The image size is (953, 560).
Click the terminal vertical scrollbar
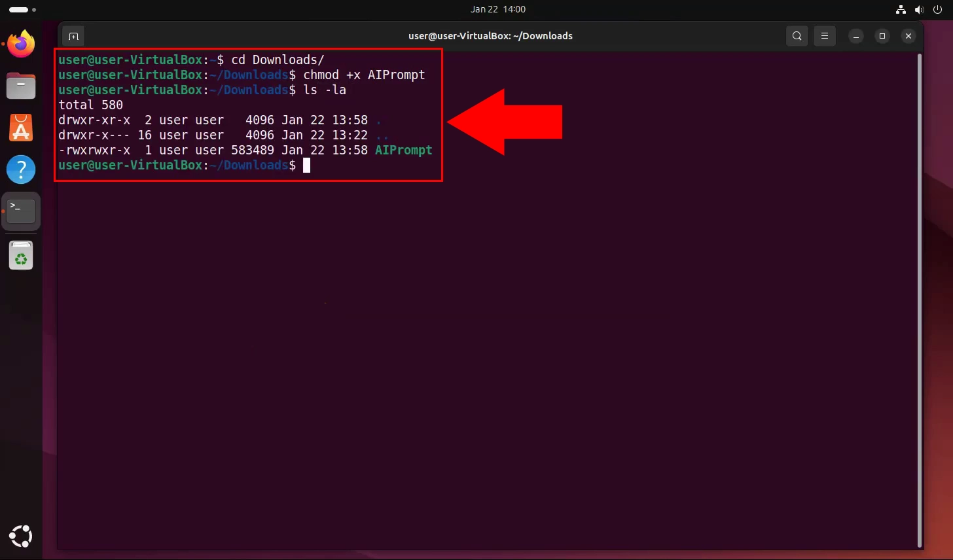(920, 300)
